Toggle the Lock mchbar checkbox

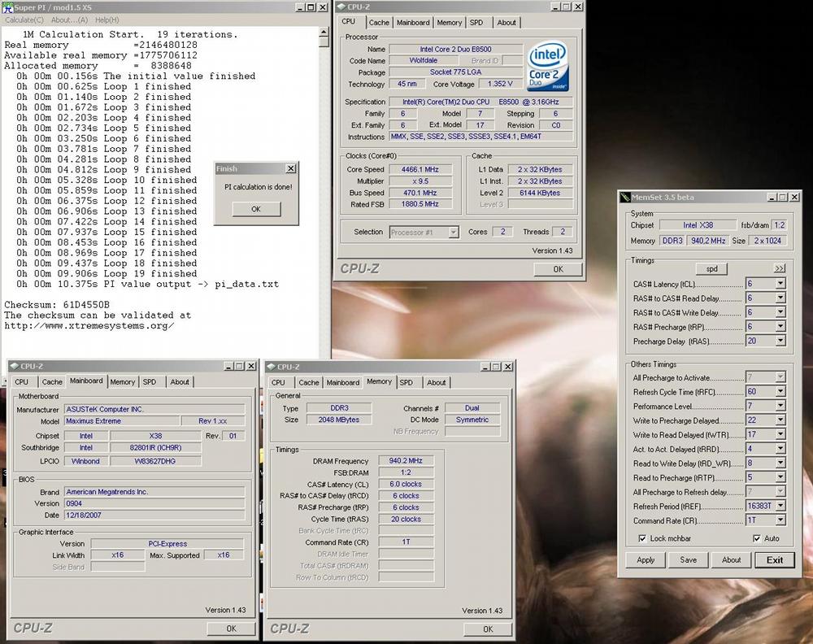[x=643, y=538]
